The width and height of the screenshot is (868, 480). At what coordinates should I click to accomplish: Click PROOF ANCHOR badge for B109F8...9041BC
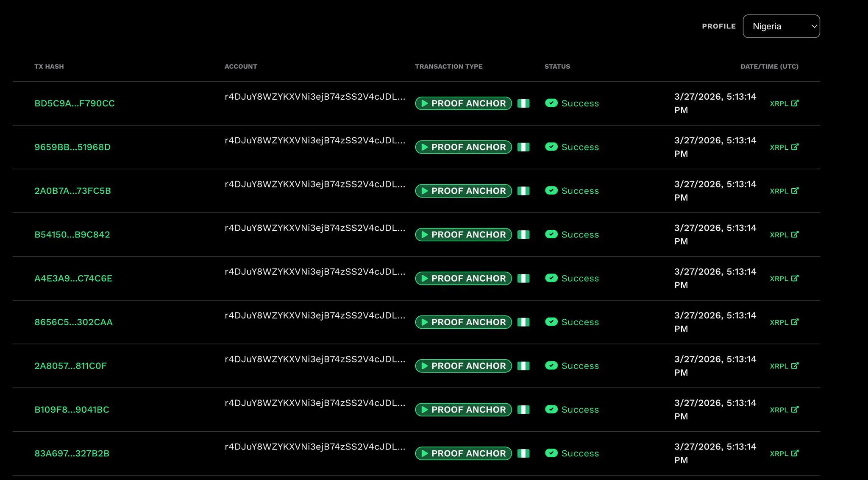[x=463, y=410]
